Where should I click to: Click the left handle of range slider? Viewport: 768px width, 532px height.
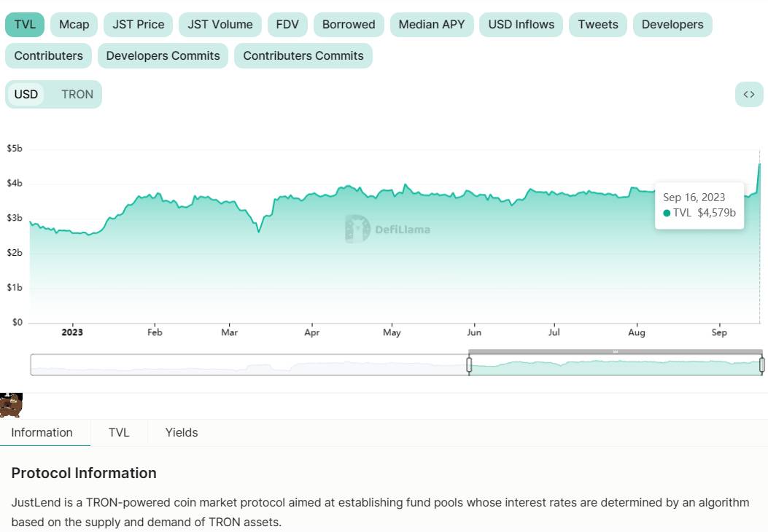469,364
